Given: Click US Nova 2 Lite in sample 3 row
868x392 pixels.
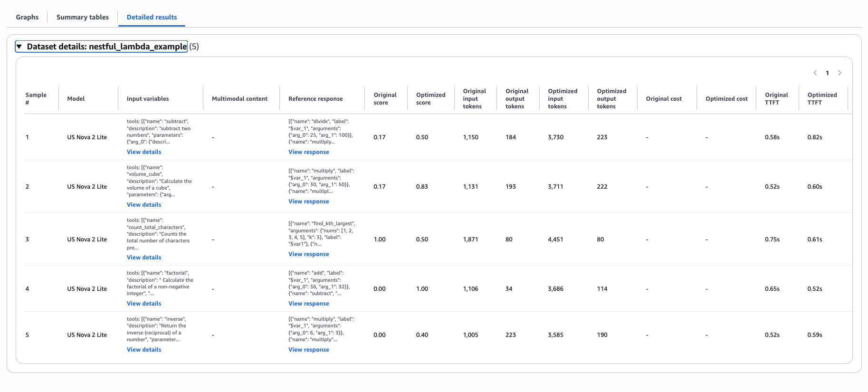Looking at the screenshot, I should pos(87,239).
